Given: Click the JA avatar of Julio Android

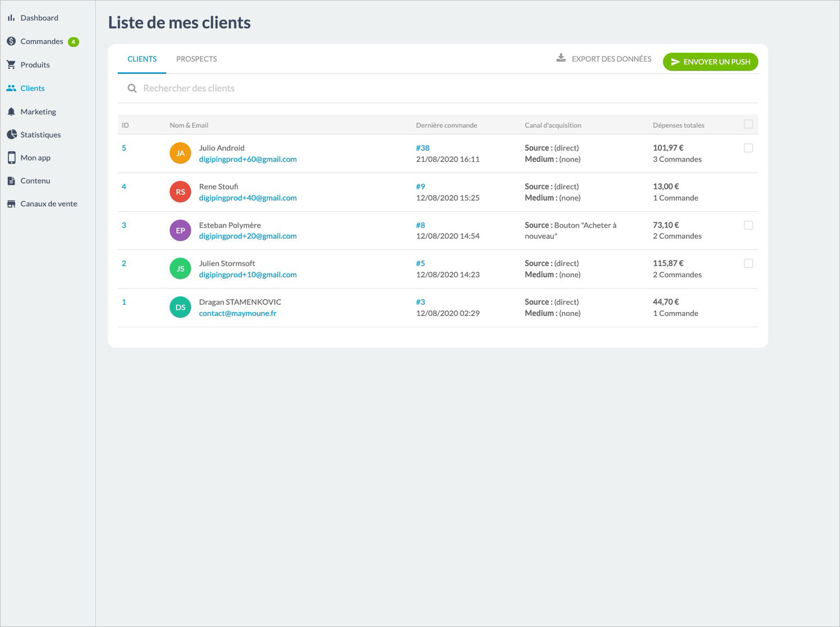Looking at the screenshot, I should click(180, 153).
